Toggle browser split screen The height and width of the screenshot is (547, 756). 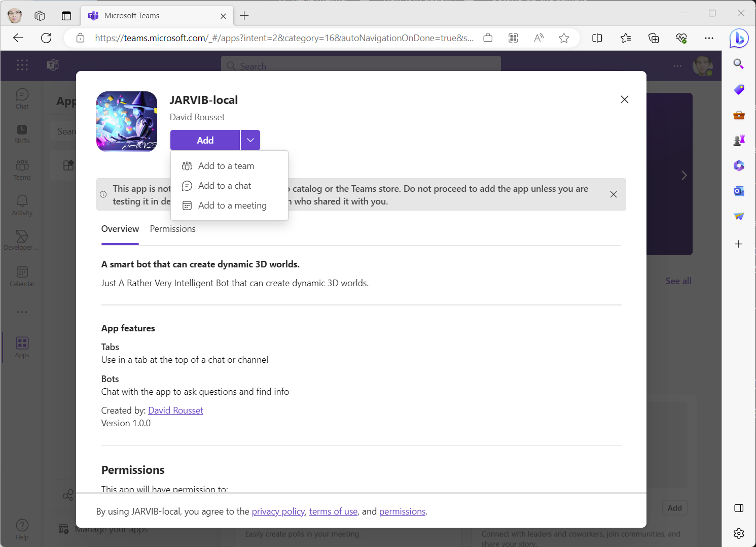(x=597, y=38)
